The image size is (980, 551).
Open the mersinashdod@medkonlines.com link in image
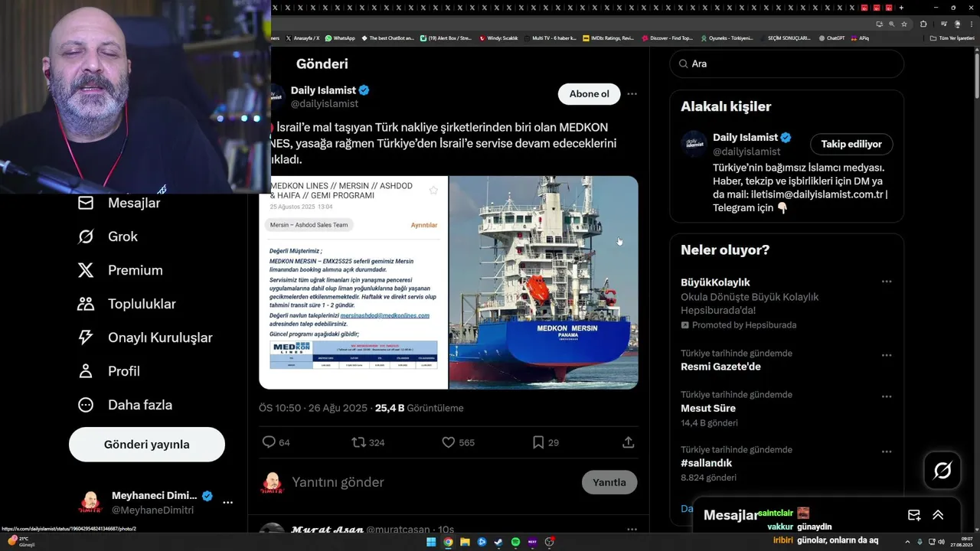[x=384, y=315]
